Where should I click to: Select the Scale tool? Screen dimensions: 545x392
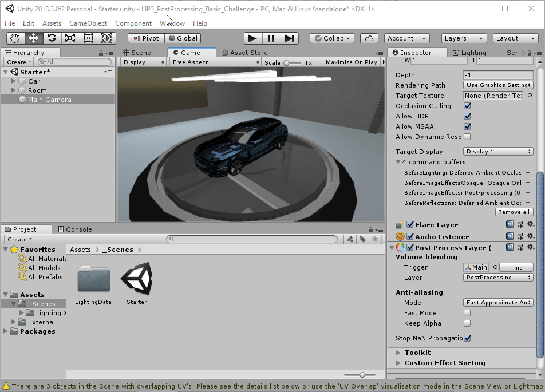(x=70, y=38)
